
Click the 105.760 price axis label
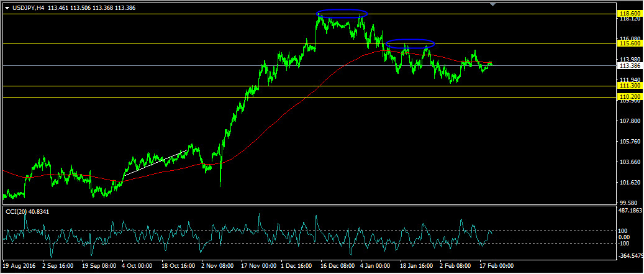(630, 141)
